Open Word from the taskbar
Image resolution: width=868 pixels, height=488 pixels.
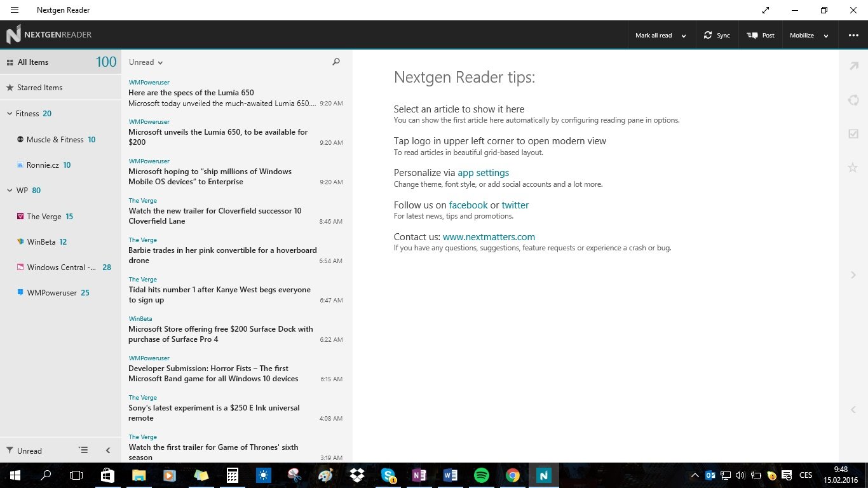coord(450,475)
